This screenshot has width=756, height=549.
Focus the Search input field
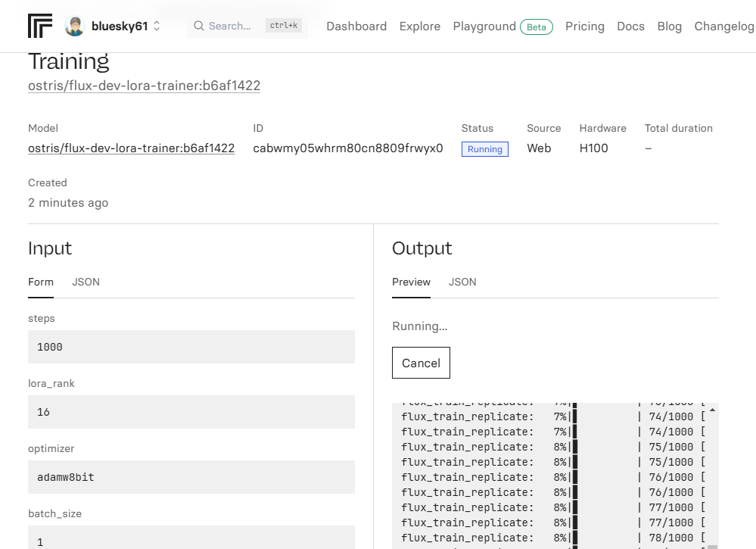point(247,26)
